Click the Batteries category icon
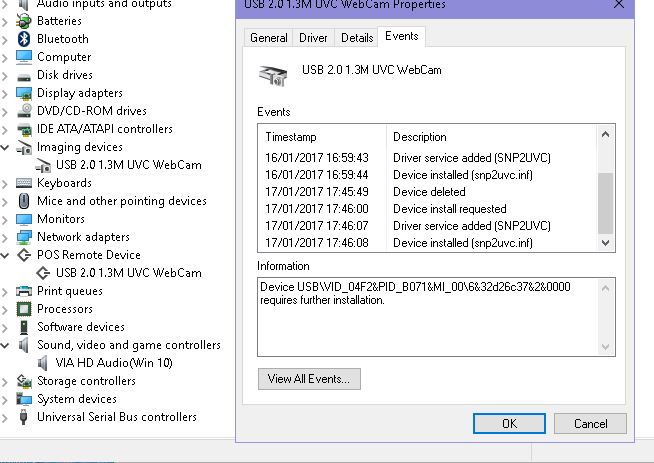The image size is (654, 463). (x=24, y=21)
